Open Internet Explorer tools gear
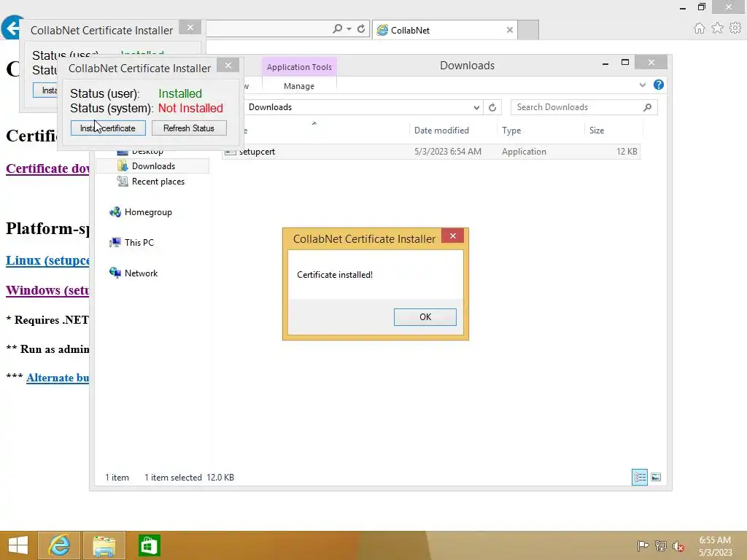Image resolution: width=747 pixels, height=560 pixels. click(x=735, y=28)
